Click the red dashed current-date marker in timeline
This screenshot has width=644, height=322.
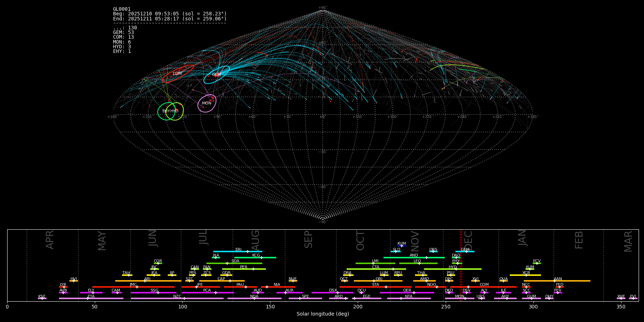pyautogui.click(x=461, y=265)
